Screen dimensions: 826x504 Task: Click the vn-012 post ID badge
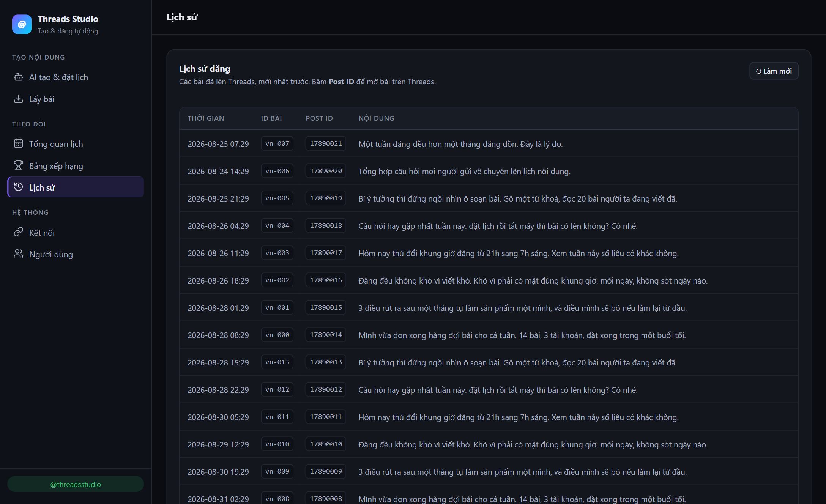click(277, 389)
